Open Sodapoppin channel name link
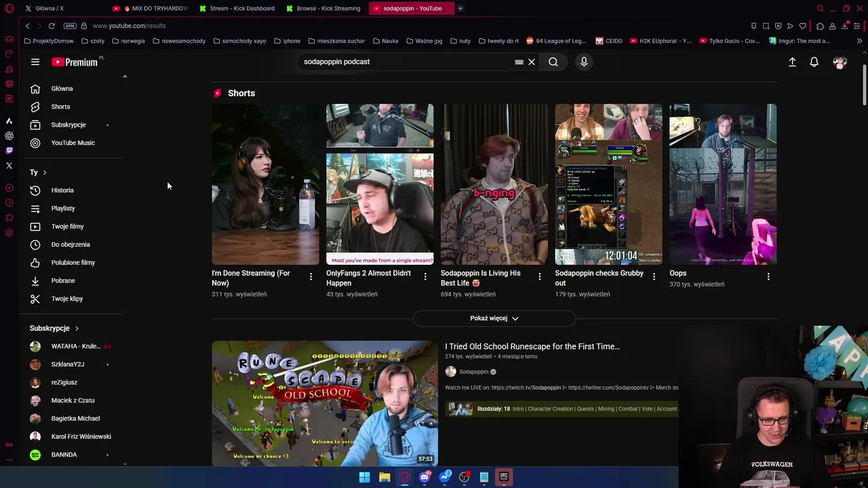This screenshot has width=868, height=488. 473,371
